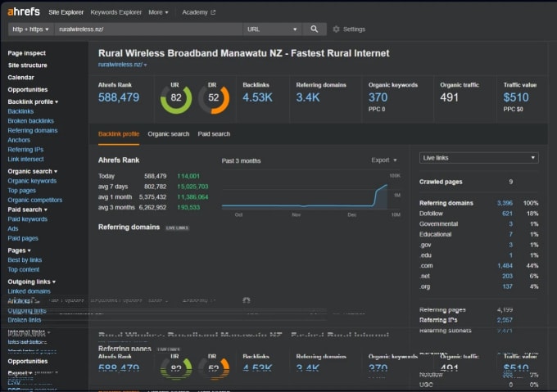Select the Backlink profile tab
This screenshot has width=557, height=392.
coord(119,134)
